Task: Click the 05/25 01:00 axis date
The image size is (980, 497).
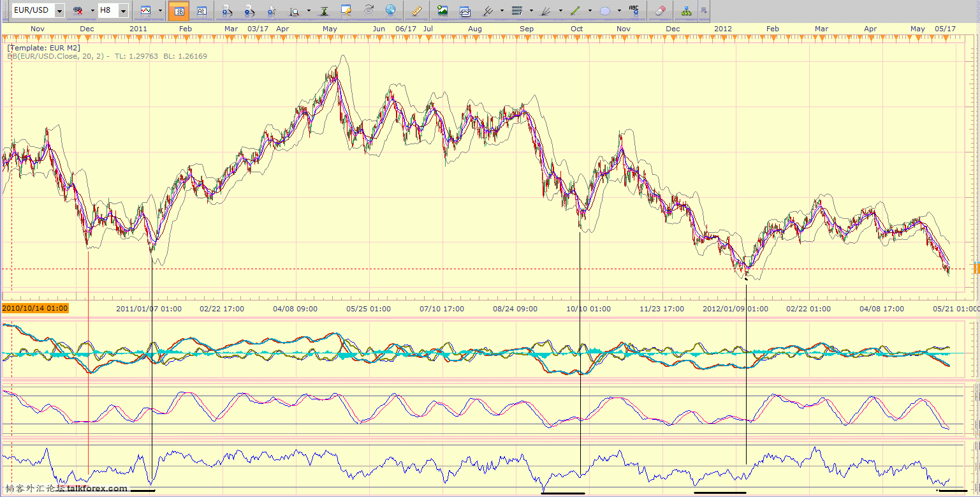Action: 369,309
